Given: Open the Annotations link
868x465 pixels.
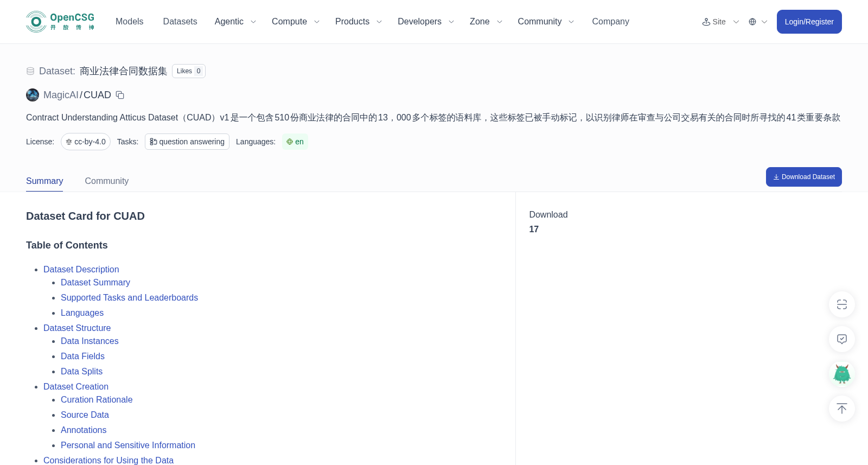Looking at the screenshot, I should click(84, 430).
